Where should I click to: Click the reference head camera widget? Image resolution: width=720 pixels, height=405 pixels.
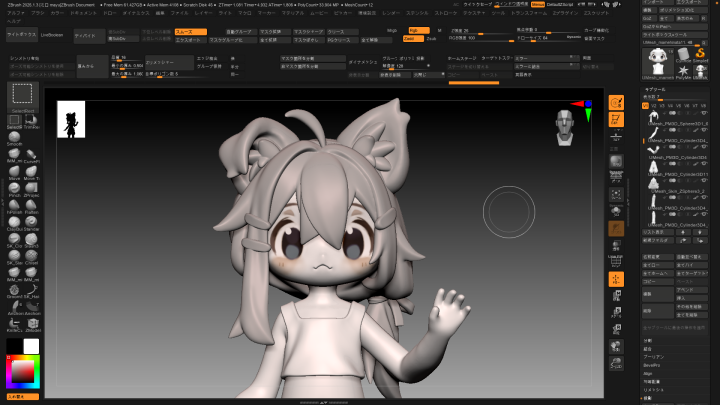(x=565, y=128)
